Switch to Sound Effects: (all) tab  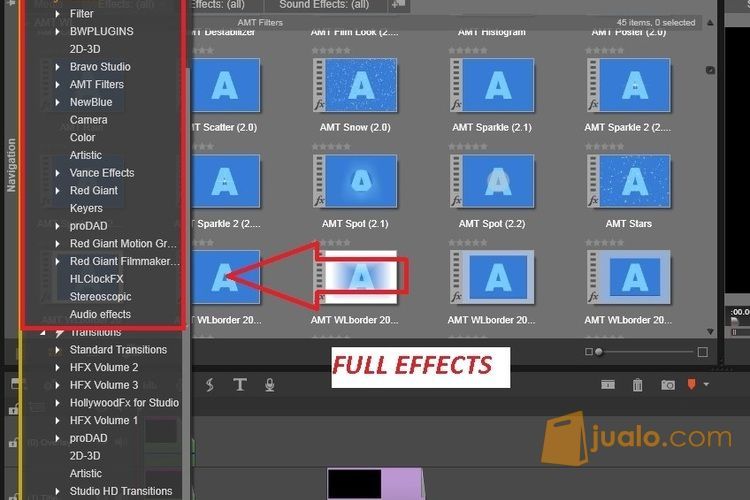(x=324, y=5)
